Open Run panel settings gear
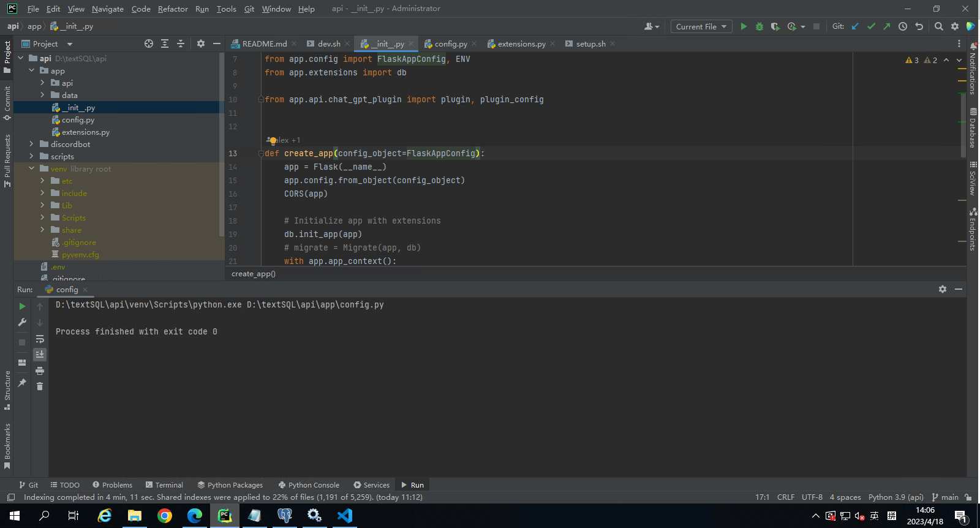Viewport: 980px width, 528px height. pos(943,289)
